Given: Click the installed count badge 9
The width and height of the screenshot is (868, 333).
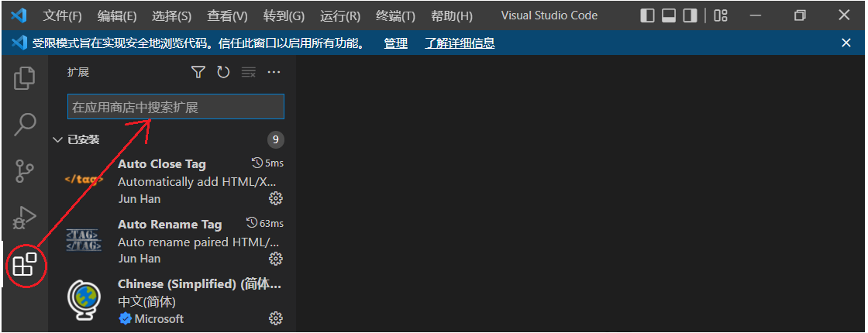Looking at the screenshot, I should point(276,140).
